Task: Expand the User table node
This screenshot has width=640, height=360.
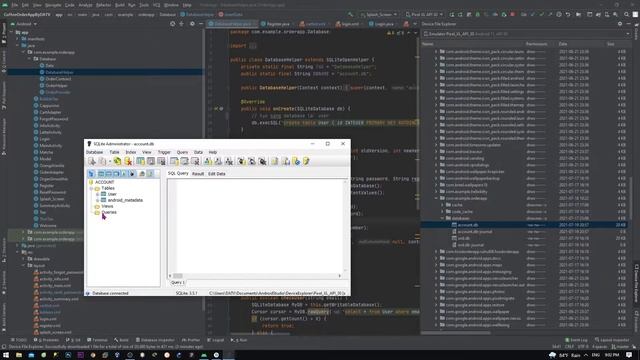Action: [97, 194]
